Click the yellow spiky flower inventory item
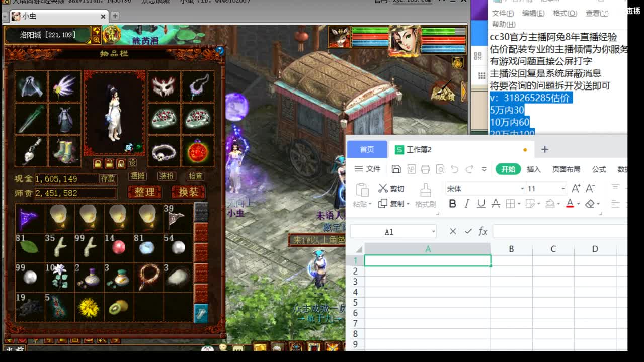This screenshot has height=362, width=644. pos(89,307)
